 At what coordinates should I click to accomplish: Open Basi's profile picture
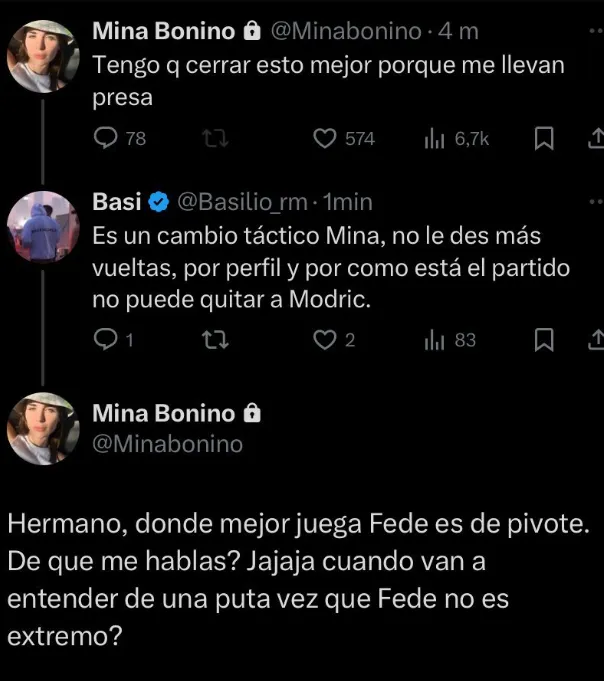[x=43, y=227]
